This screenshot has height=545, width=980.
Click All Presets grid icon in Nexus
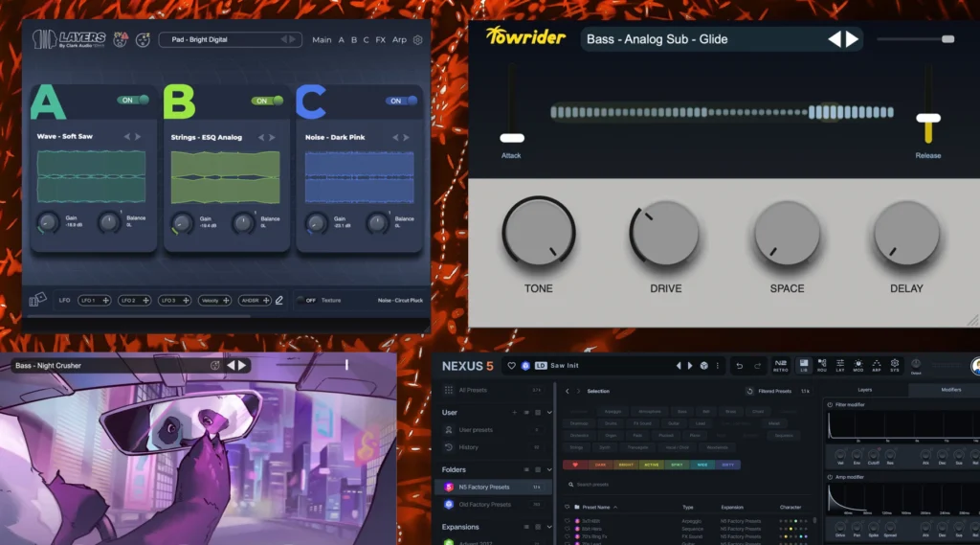(448, 390)
